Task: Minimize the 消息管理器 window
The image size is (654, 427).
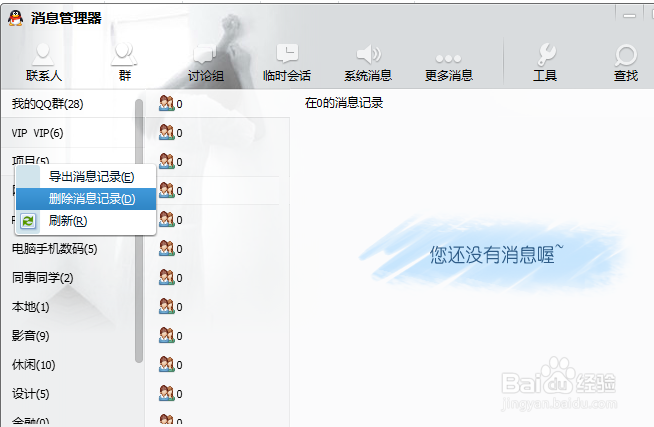Action: [x=629, y=16]
